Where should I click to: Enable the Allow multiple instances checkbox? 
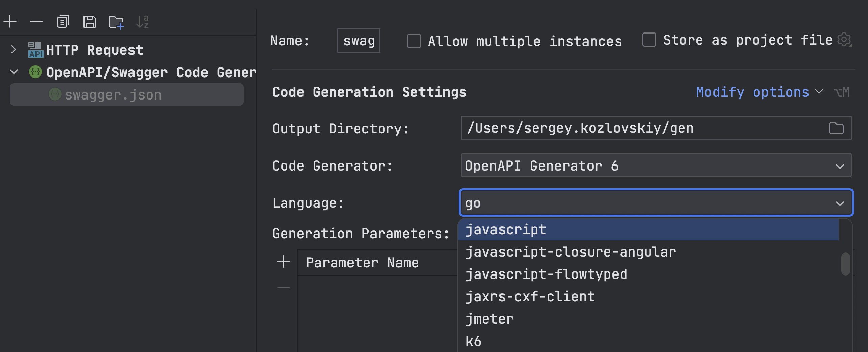point(414,41)
